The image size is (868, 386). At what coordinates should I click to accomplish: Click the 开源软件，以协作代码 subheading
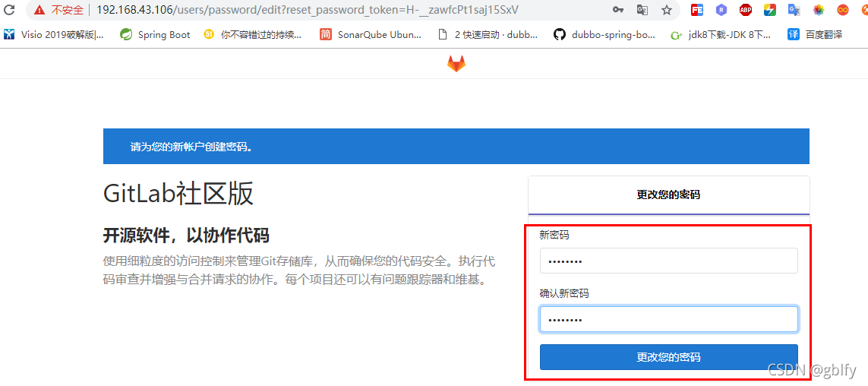(x=186, y=236)
